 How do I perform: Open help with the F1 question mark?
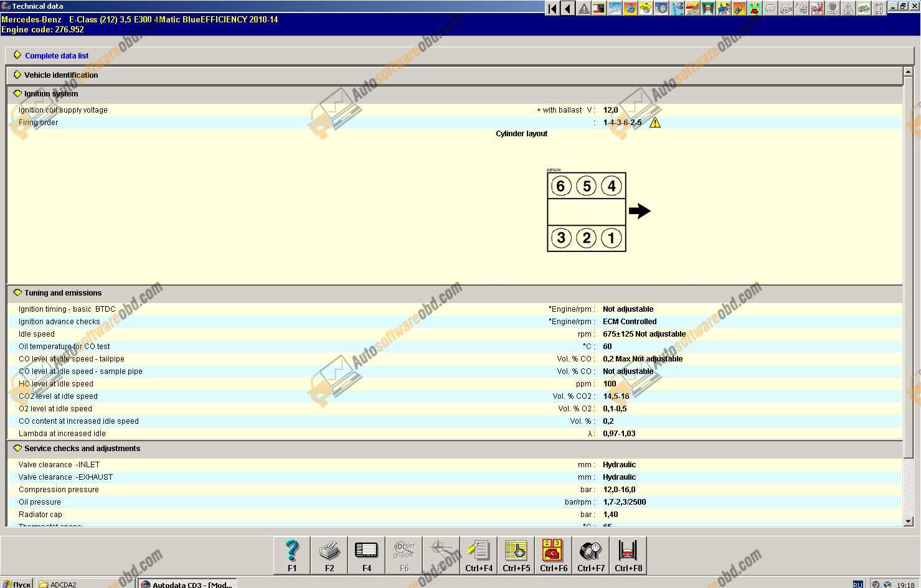pos(292,555)
